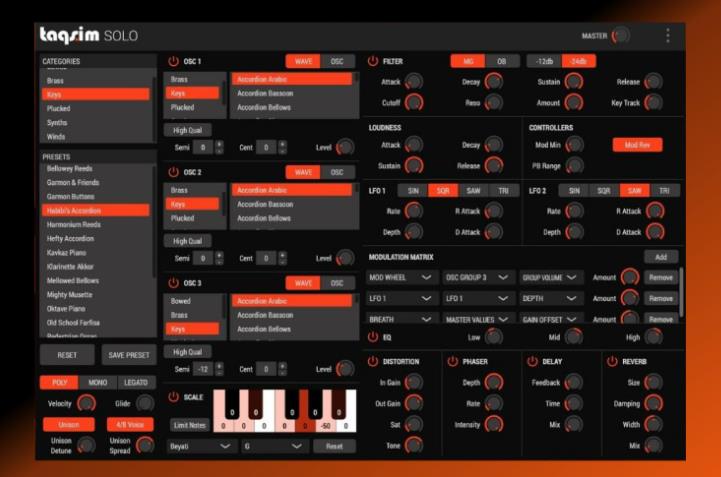Click the LFO 1 Rate knob
This screenshot has height=477, width=721.
point(414,211)
